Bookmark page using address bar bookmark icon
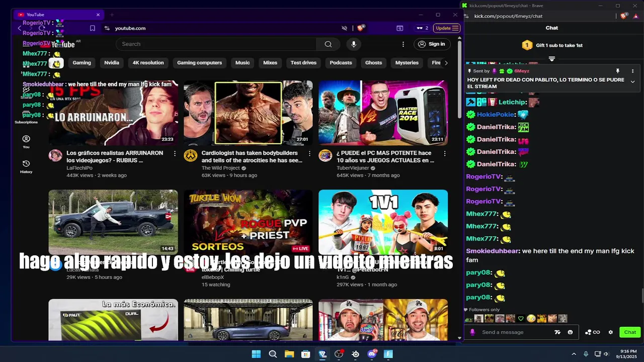Screen dimensions: 644x362 pyautogui.click(x=93, y=28)
